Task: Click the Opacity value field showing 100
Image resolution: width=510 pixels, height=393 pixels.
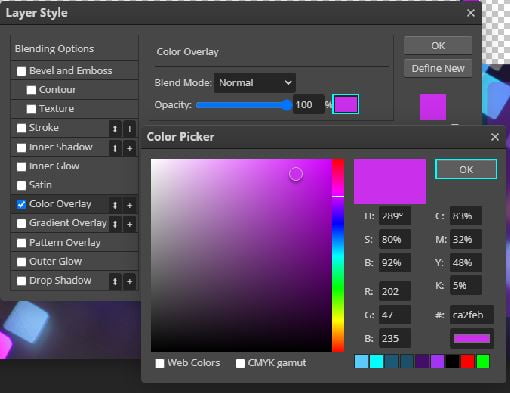Action: coord(309,105)
